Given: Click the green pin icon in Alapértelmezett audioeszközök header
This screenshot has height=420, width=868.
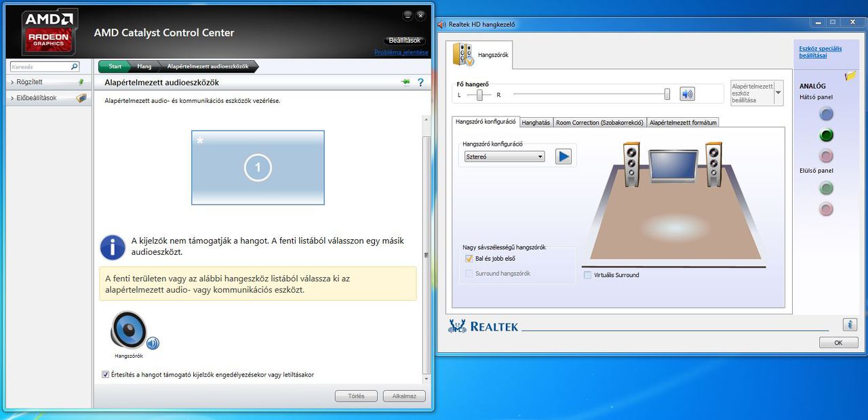Looking at the screenshot, I should pos(406,82).
